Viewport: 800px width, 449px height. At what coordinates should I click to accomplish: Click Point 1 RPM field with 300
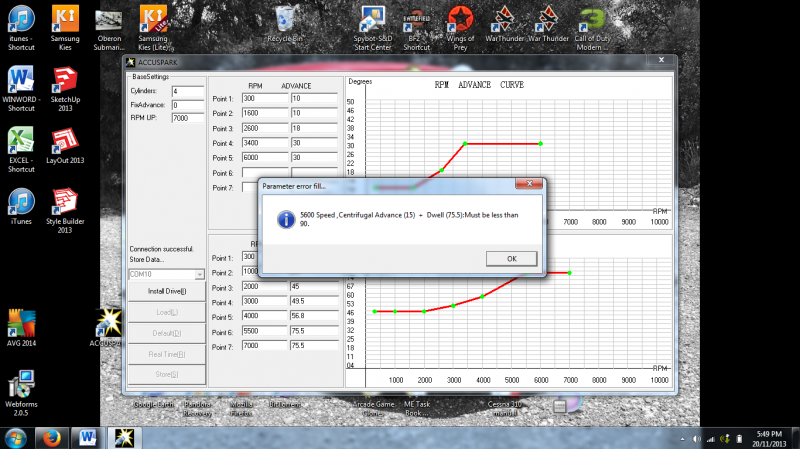point(265,98)
